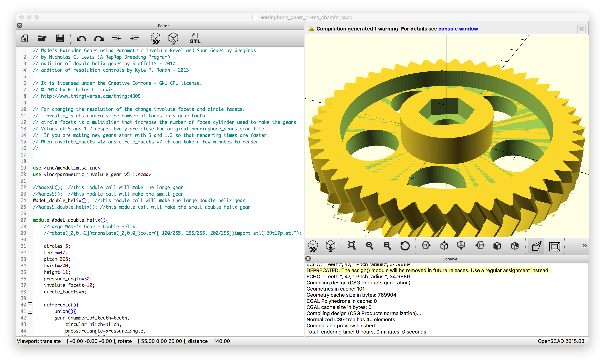Click the Save file icon
Viewport: 605px width, 364px height.
[x=60, y=39]
